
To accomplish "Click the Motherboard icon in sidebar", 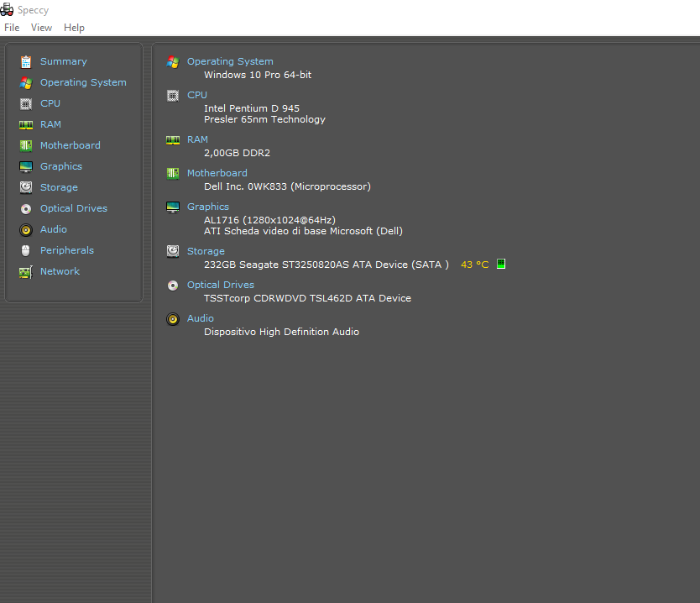I will coord(26,145).
